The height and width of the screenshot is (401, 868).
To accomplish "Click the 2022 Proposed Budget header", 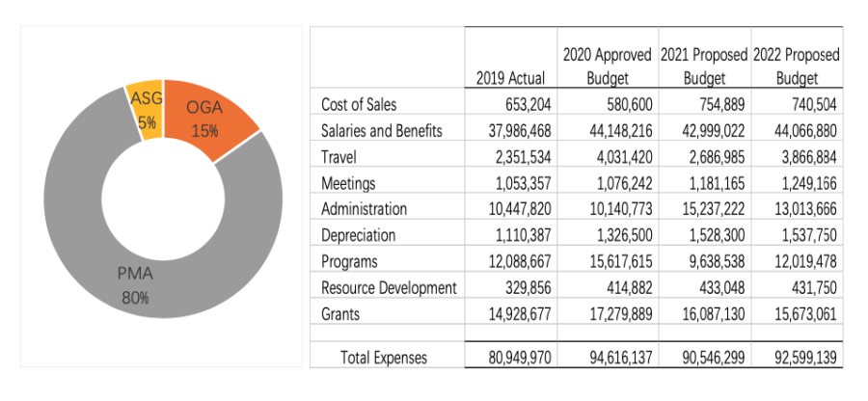I will tap(796, 66).
